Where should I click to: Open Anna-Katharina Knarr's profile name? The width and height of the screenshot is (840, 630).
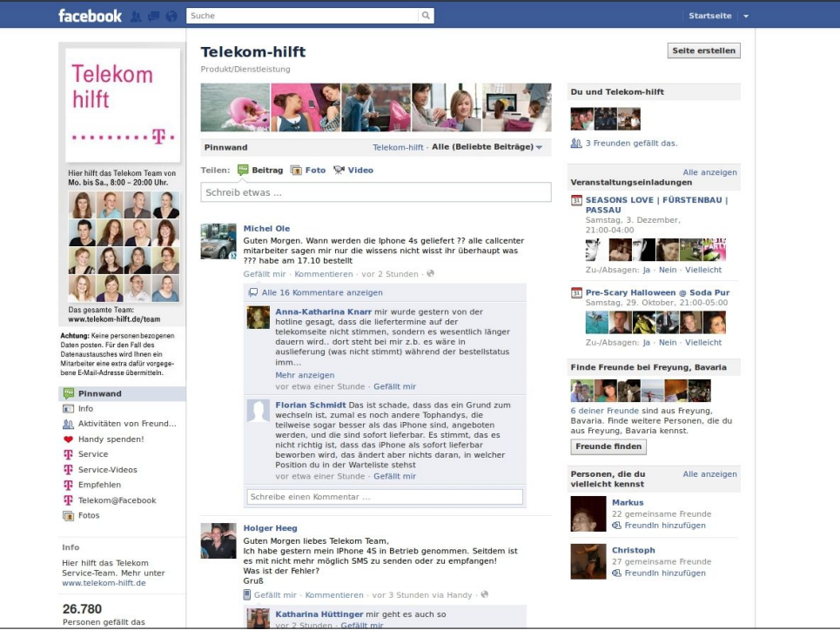point(324,312)
